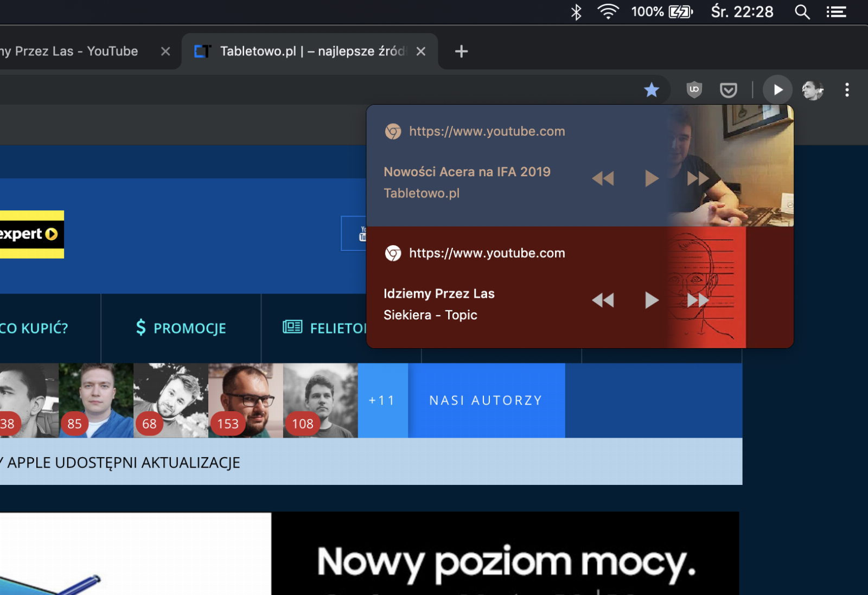868x595 pixels.
Task: Open the Notification Center list icon
Action: click(x=836, y=12)
